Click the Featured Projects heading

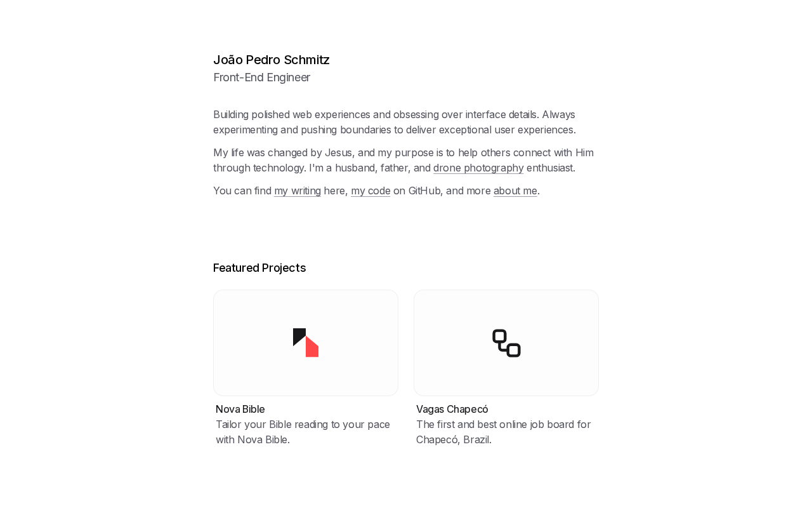259,268
